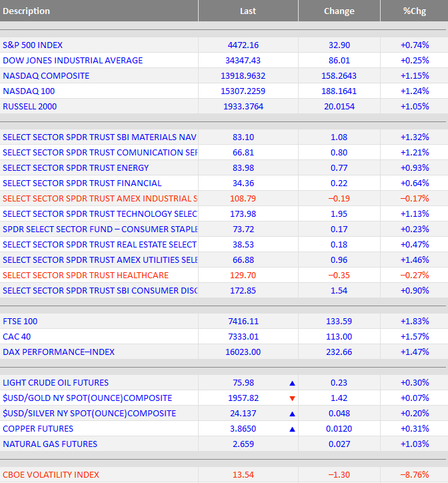Open the TECHNOLOGY SELECT sector row

(x=224, y=214)
